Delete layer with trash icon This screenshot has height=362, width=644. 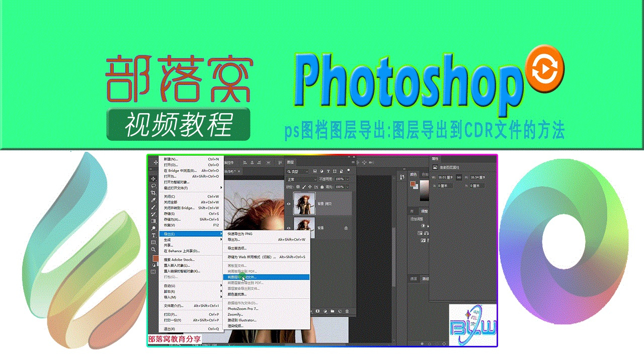coord(347,311)
